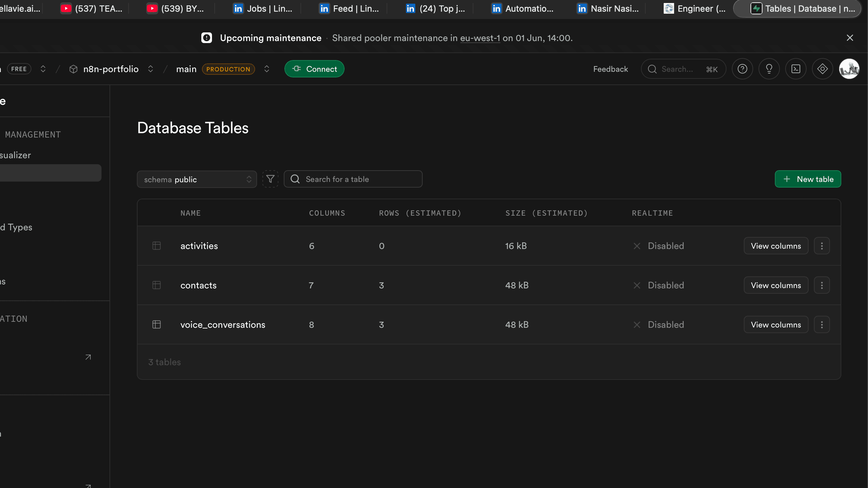This screenshot has height=488, width=868.
Task: Click the SIZE (ESTIMATED) header
Action: 547,213
